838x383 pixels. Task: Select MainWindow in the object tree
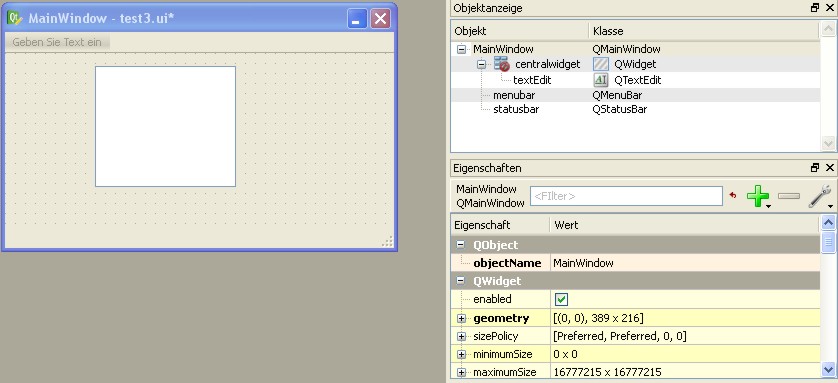[x=503, y=49]
